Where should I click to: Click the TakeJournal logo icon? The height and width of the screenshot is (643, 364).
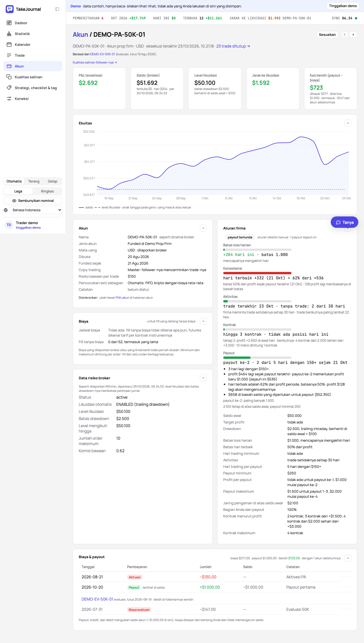10,9
